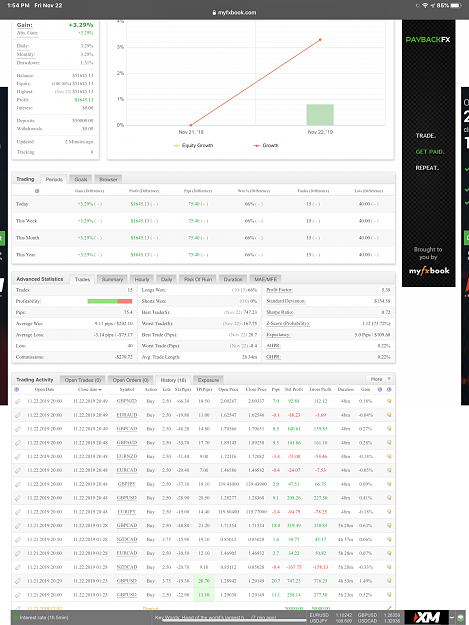Select the Trades tab in Advanced Statistics
This screenshot has width=469, height=625.
pos(82,279)
